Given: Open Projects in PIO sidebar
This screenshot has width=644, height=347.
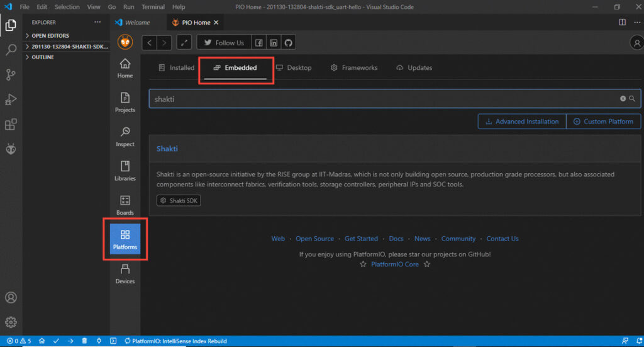Looking at the screenshot, I should pyautogui.click(x=125, y=103).
